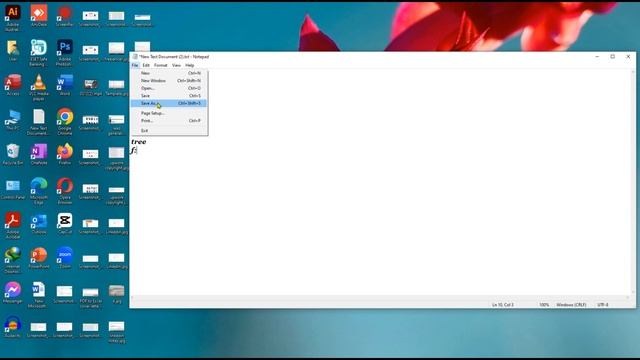Select the PDF to Excel cover letter file
The width and height of the screenshot is (640, 360).
pos(90,297)
